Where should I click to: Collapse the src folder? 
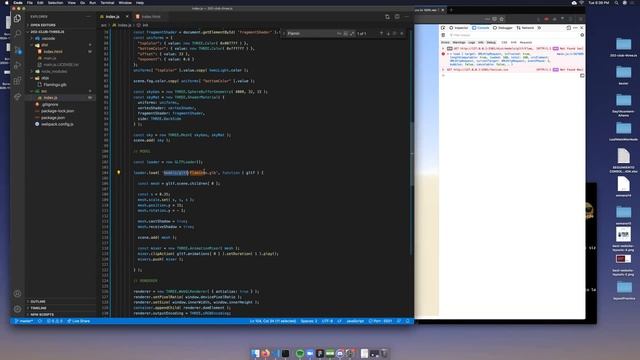pos(60,91)
